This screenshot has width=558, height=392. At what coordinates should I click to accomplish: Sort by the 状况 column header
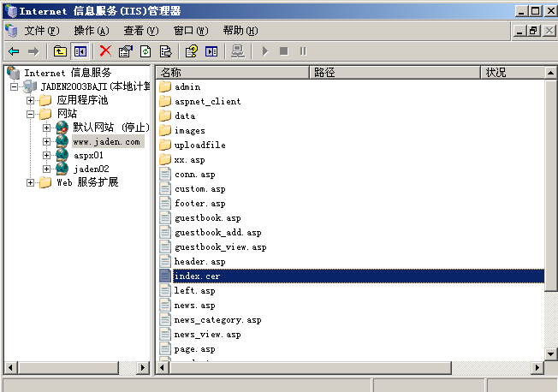(513, 73)
